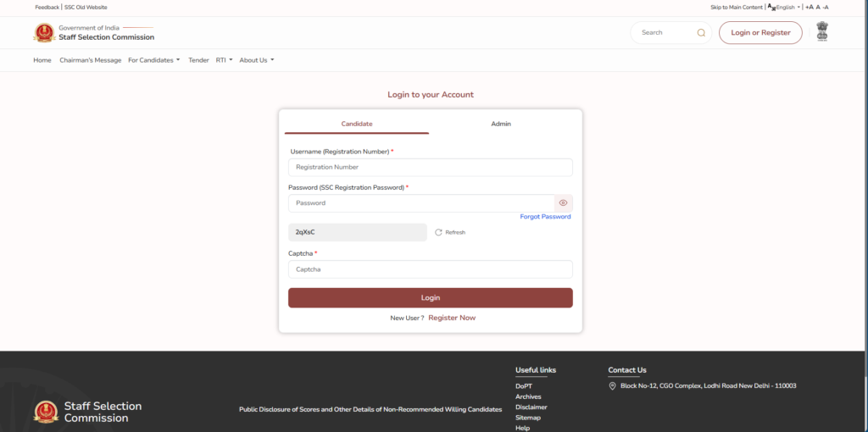Image resolution: width=868 pixels, height=432 pixels.
Task: Reset font size with normal A
Action: pyautogui.click(x=818, y=7)
